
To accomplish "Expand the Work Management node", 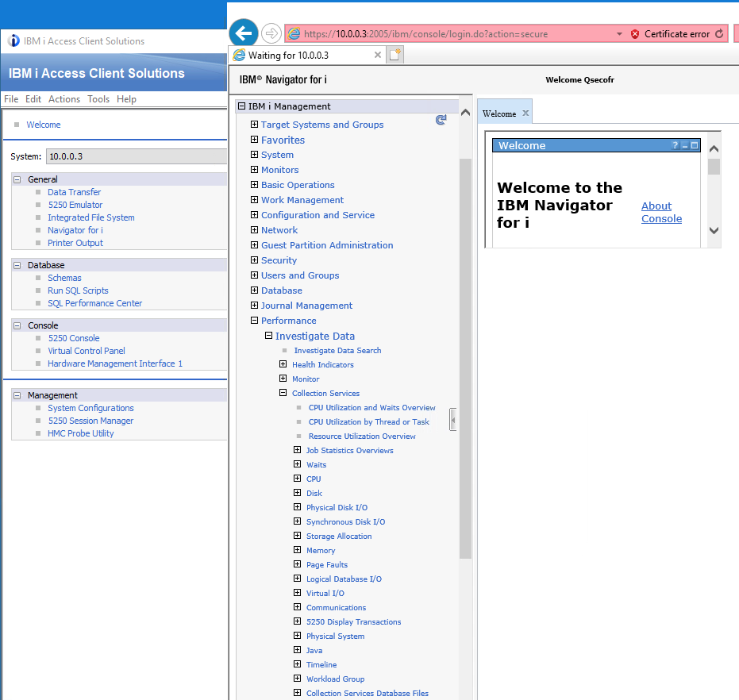I will 255,200.
